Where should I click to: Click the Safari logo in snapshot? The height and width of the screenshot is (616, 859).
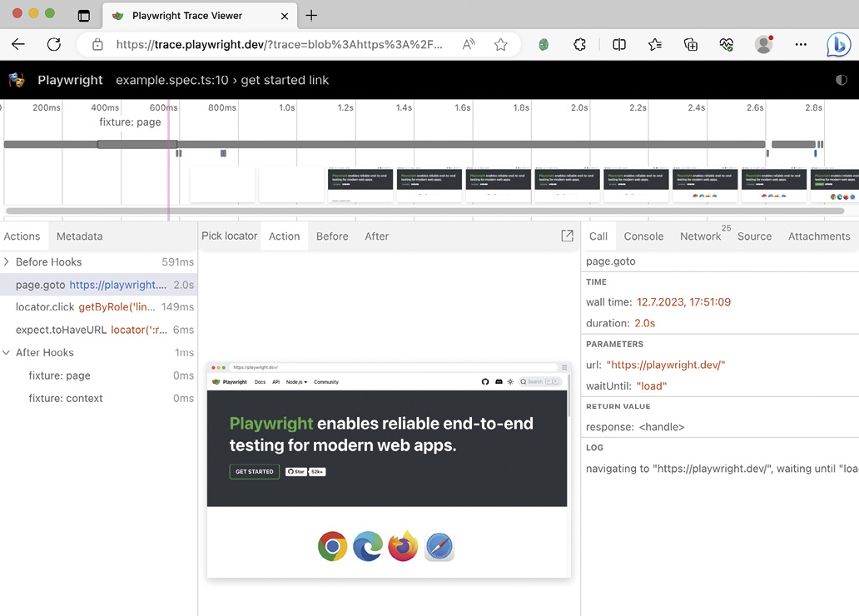click(439, 546)
